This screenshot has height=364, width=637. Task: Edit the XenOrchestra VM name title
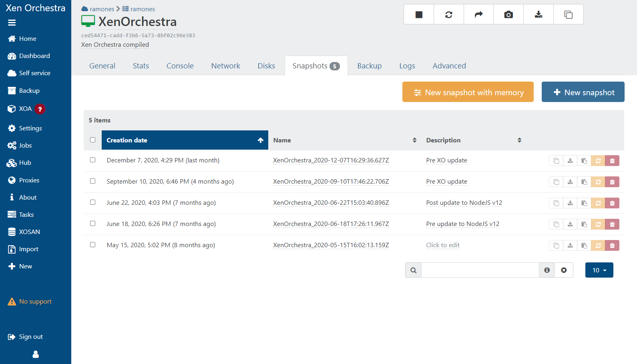click(x=137, y=22)
